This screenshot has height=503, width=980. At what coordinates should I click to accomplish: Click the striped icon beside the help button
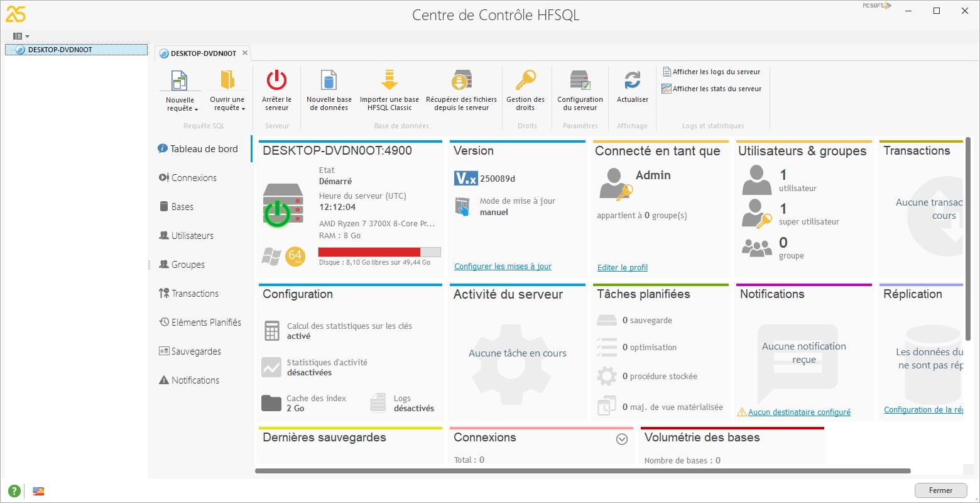(38, 491)
